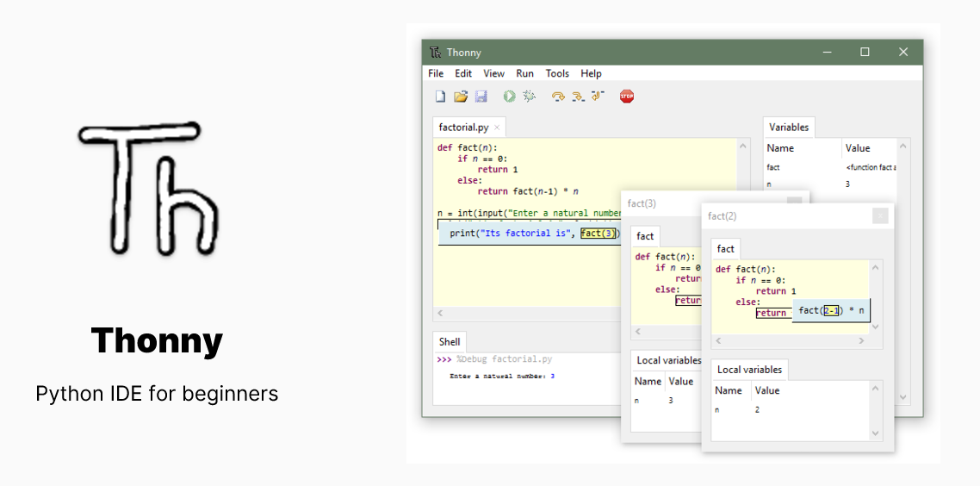The width and height of the screenshot is (980, 486).
Task: Select n row with value 2 in fact(2)
Action: tap(791, 409)
